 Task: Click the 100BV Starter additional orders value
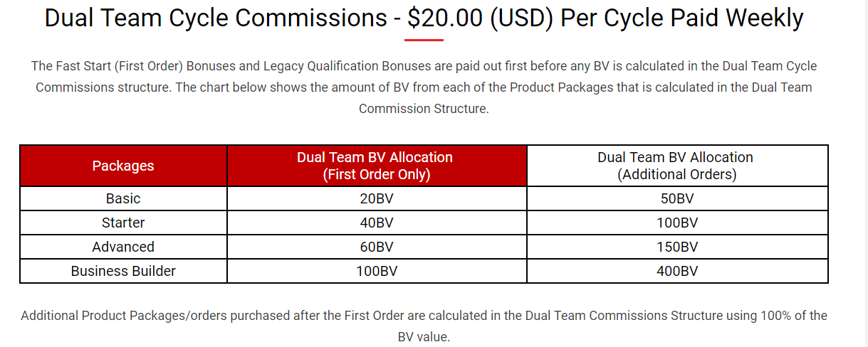tap(677, 223)
